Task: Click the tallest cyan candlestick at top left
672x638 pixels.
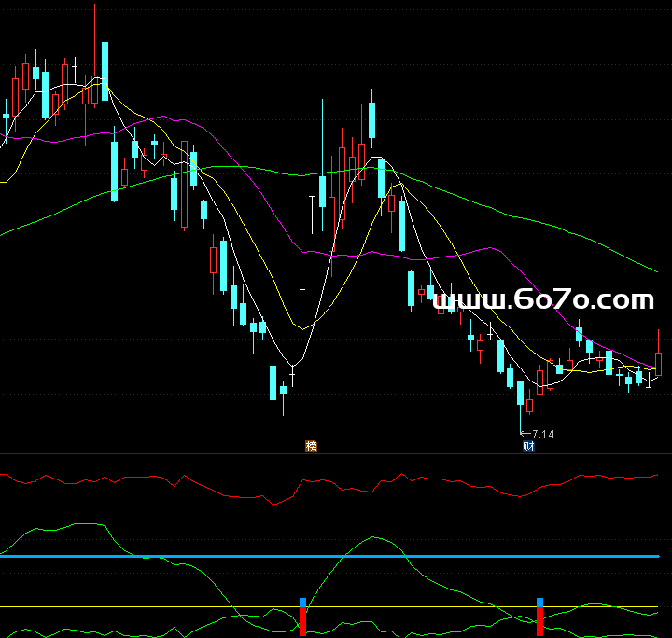Action: click(105, 63)
